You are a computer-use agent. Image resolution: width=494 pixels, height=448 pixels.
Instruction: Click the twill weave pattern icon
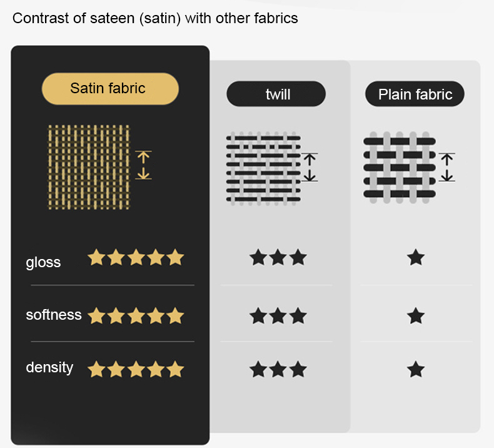[x=263, y=168]
